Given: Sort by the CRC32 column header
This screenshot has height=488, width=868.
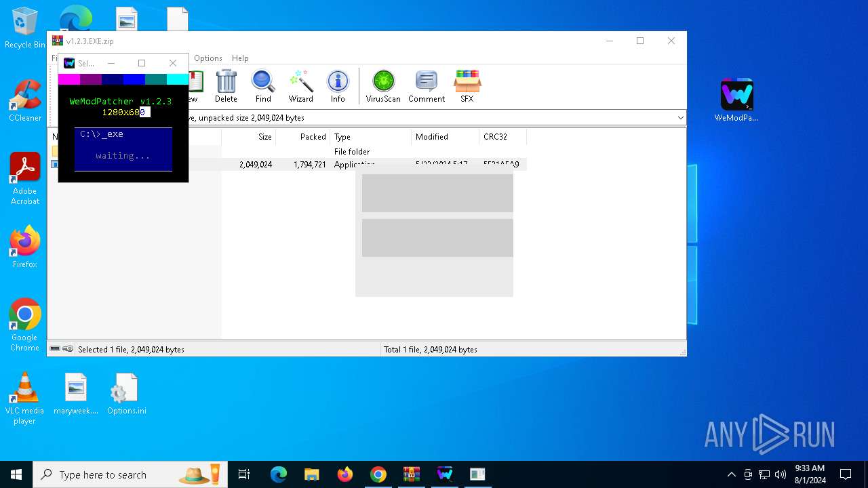Looking at the screenshot, I should tap(502, 137).
